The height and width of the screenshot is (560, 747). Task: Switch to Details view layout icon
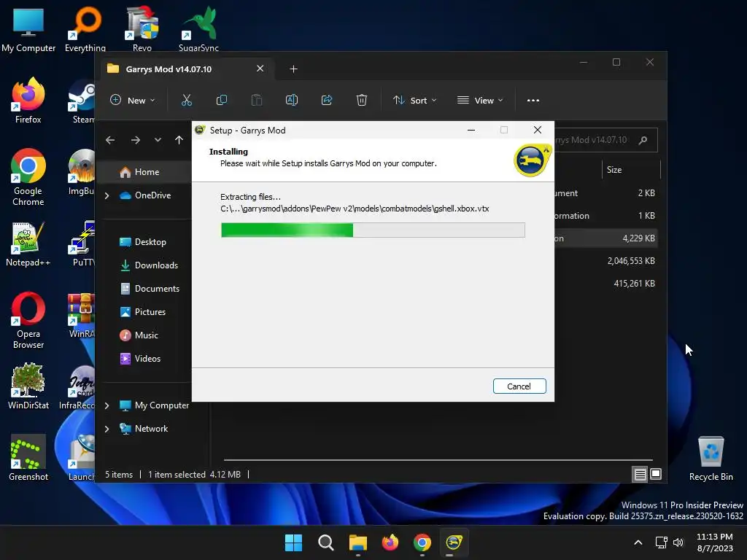click(640, 474)
